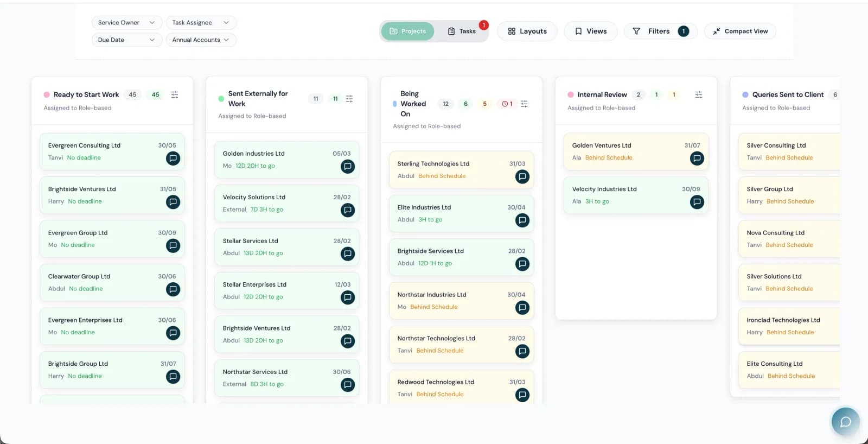Click 'Behind Schedule' on Golden Ventures Ltd card
This screenshot has height=444, width=868.
pyautogui.click(x=609, y=158)
